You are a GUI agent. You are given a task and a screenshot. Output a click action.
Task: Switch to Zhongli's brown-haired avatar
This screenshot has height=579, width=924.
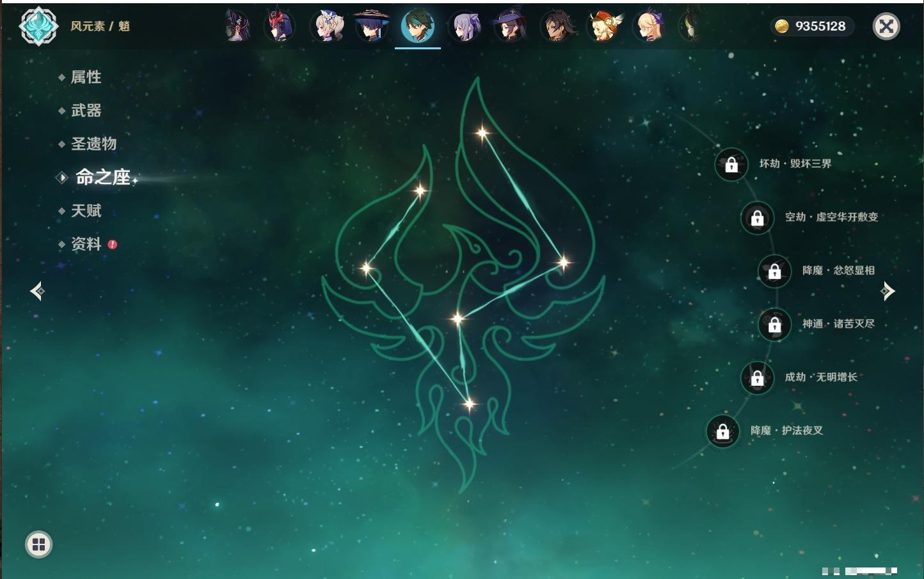557,26
